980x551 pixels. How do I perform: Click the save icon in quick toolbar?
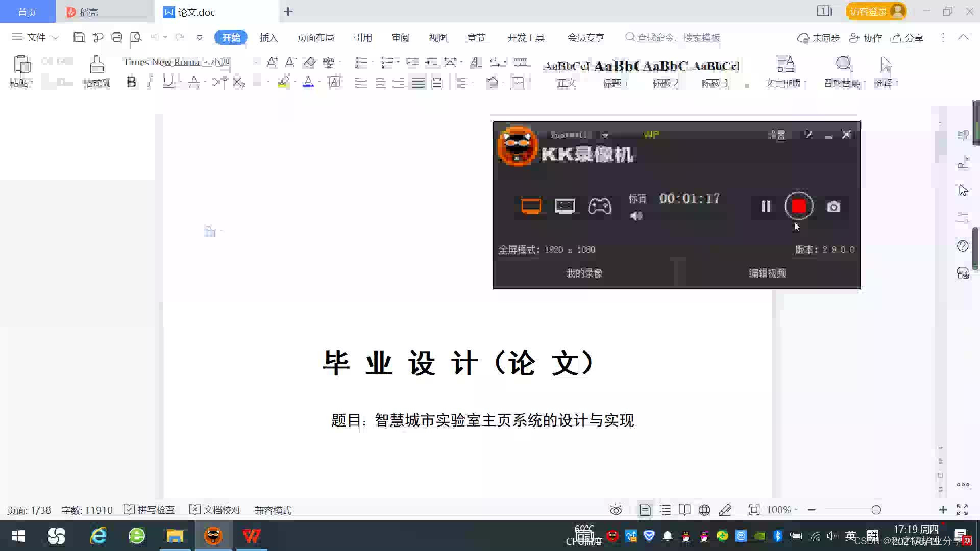pyautogui.click(x=79, y=37)
